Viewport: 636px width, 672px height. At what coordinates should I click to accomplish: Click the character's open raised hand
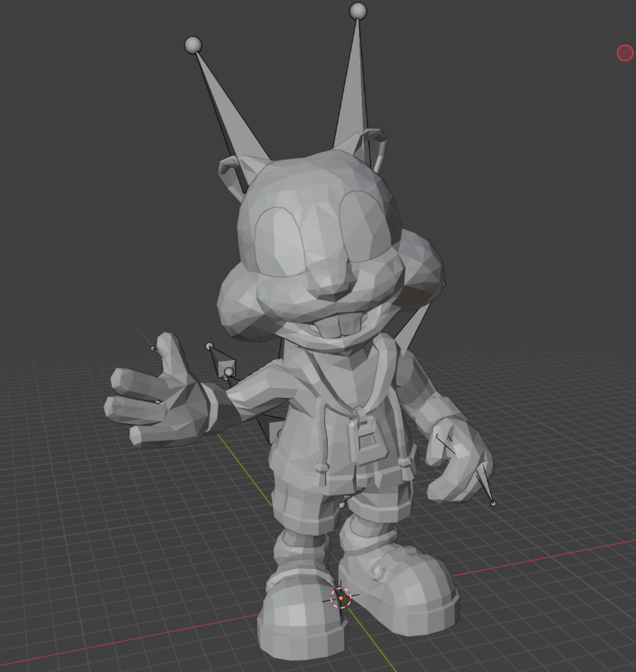click(x=161, y=399)
